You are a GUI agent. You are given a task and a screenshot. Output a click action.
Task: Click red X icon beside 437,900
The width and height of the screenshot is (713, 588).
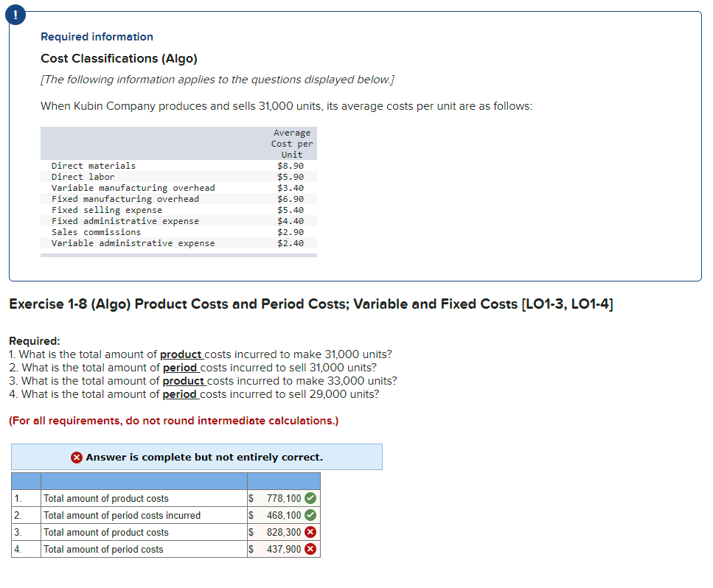tap(310, 549)
